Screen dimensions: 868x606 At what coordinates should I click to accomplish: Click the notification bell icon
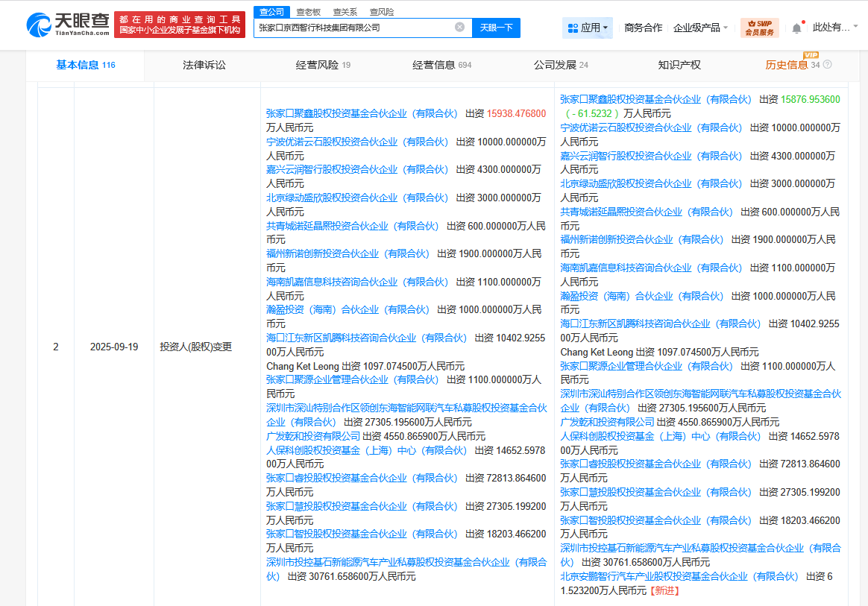click(796, 27)
